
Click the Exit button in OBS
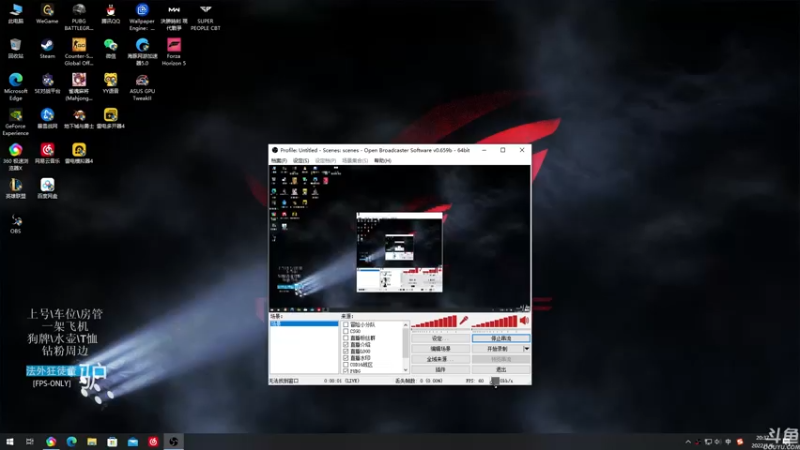(501, 369)
